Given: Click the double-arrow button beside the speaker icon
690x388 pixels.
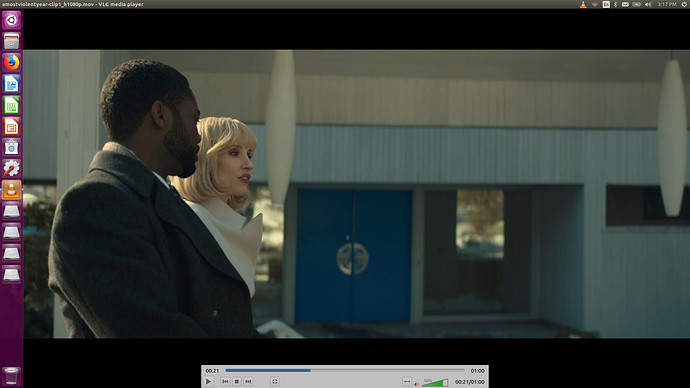Looking at the screenshot, I should coord(407,381).
